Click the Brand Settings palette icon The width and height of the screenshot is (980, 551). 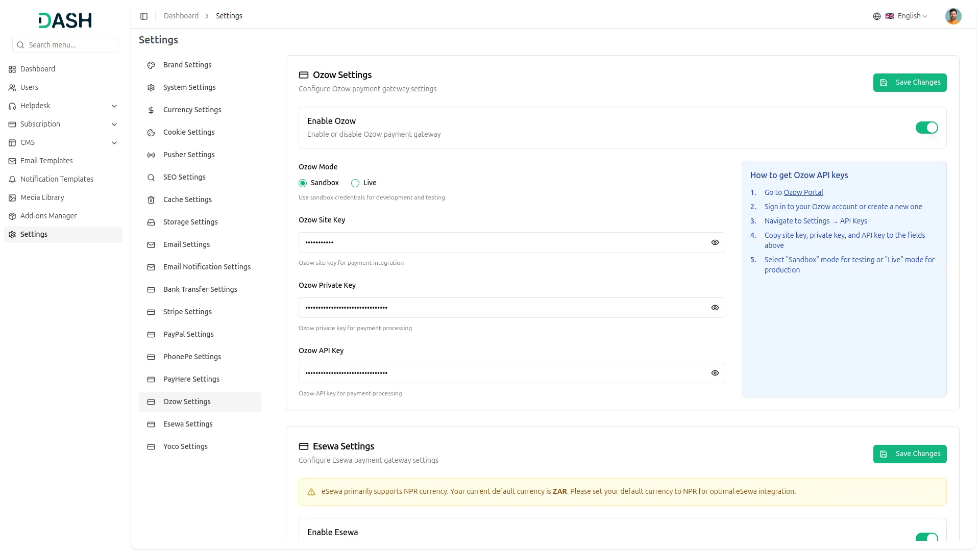pos(151,65)
